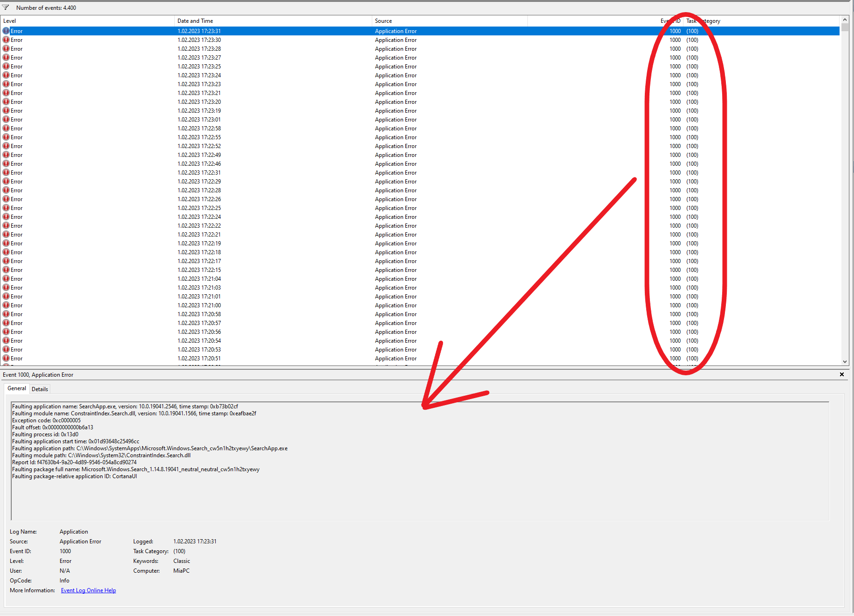Select the event logged at 17:22:55

pos(186,137)
